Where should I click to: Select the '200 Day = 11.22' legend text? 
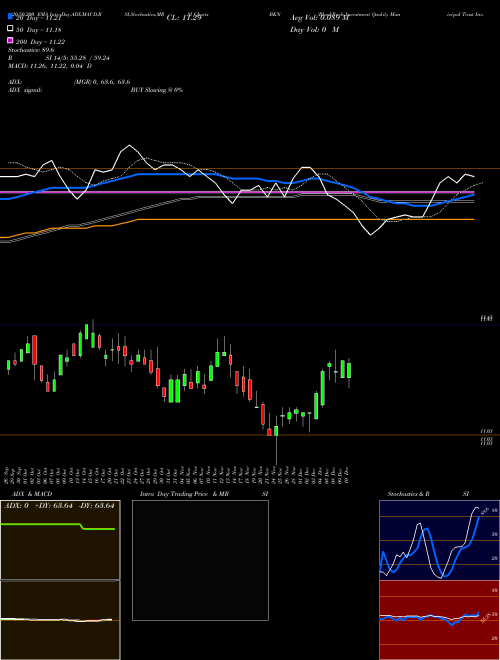point(40,42)
